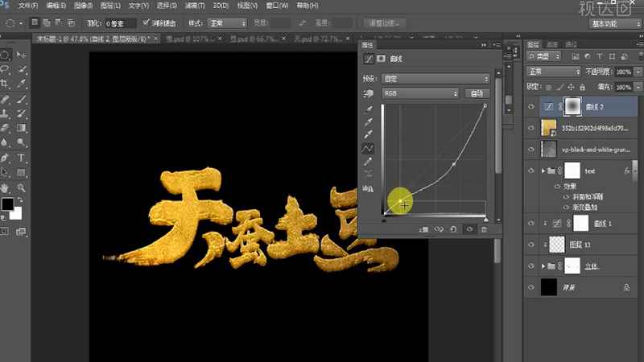Open the RGB channel dropdown
Screen dimensions: 644x362
pos(419,93)
